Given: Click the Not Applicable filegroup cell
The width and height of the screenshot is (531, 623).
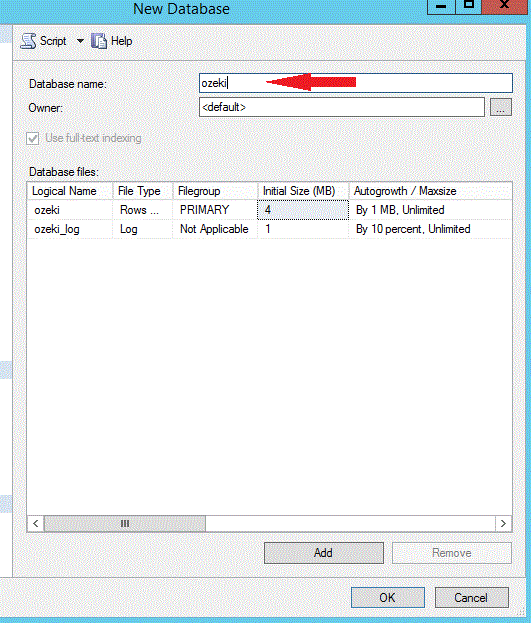Looking at the screenshot, I should tap(215, 229).
